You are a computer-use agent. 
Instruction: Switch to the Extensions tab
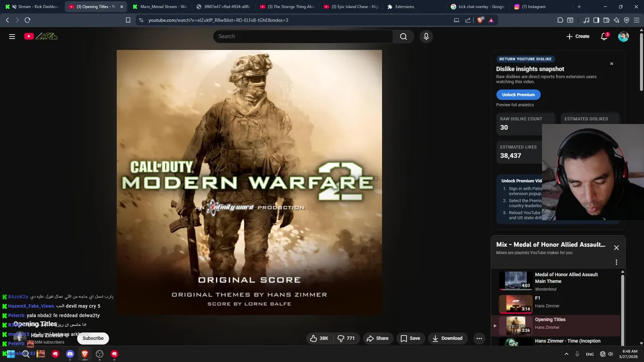click(414, 7)
